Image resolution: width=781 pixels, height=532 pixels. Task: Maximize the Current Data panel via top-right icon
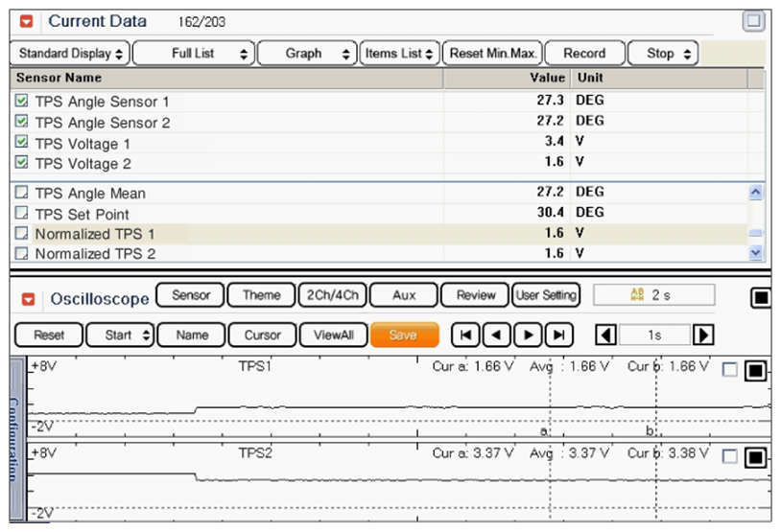tap(754, 21)
